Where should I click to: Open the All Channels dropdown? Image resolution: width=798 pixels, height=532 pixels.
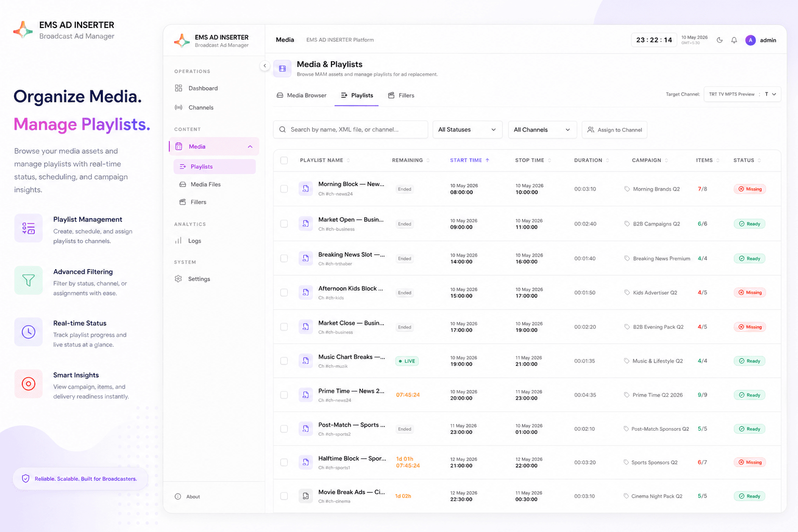pos(542,129)
